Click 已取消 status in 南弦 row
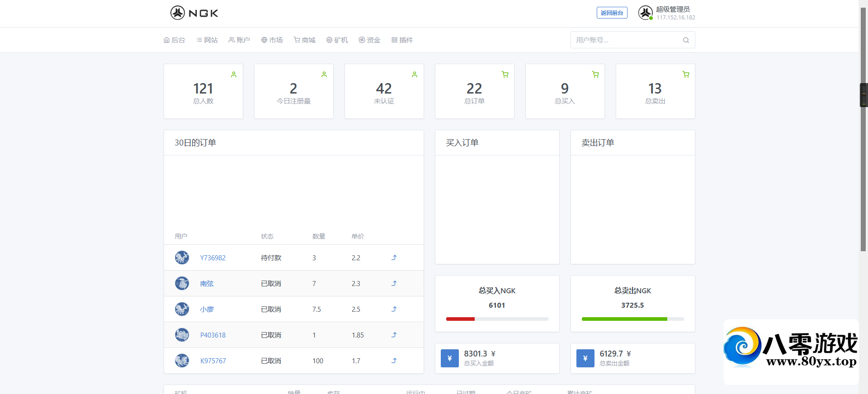The image size is (868, 394). (271, 283)
